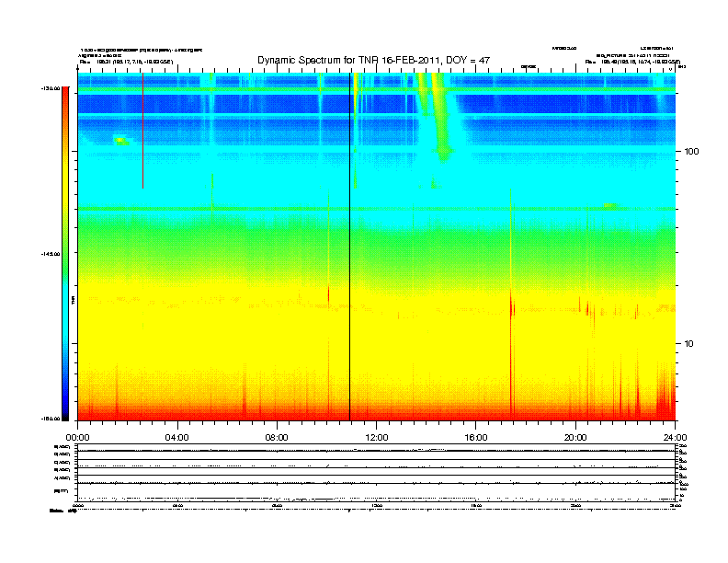This screenshot has width=728, height=563.
Task: Click the 20:00 time axis label
Action: tap(575, 438)
